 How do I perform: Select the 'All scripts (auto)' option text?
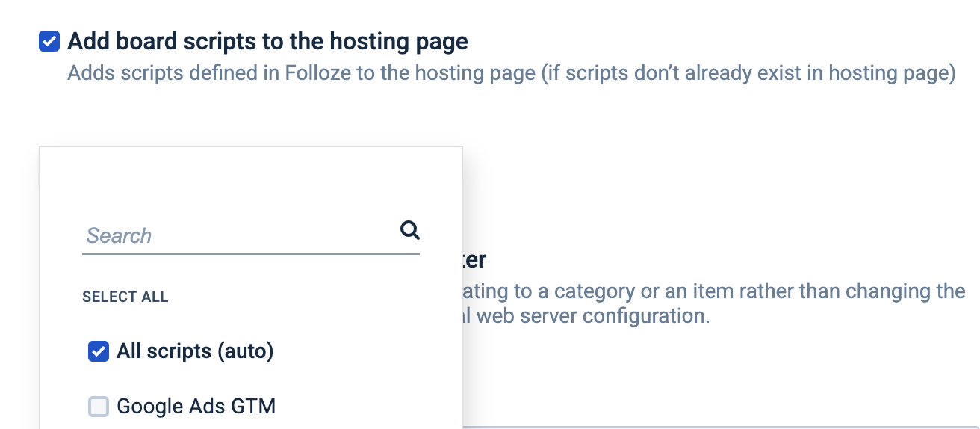[195, 351]
